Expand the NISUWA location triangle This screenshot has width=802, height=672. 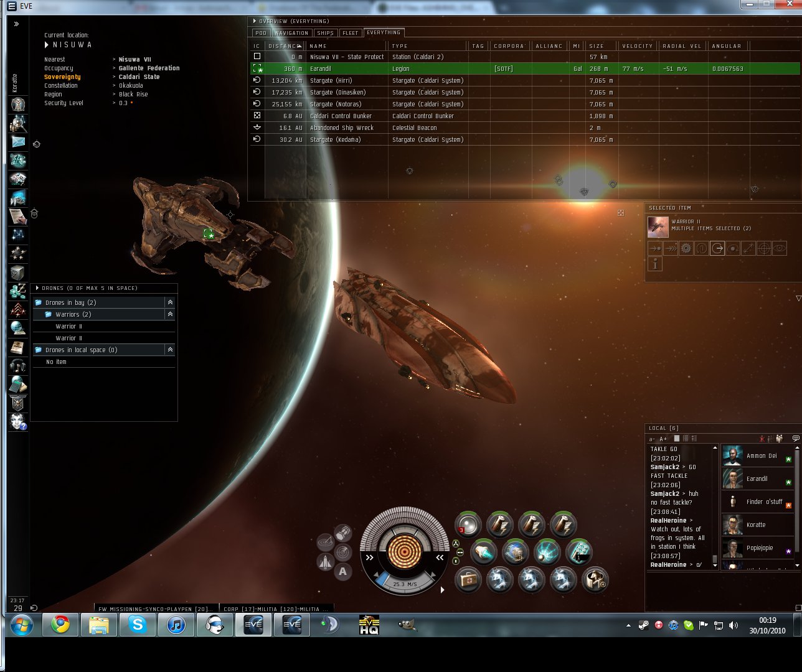(x=47, y=45)
